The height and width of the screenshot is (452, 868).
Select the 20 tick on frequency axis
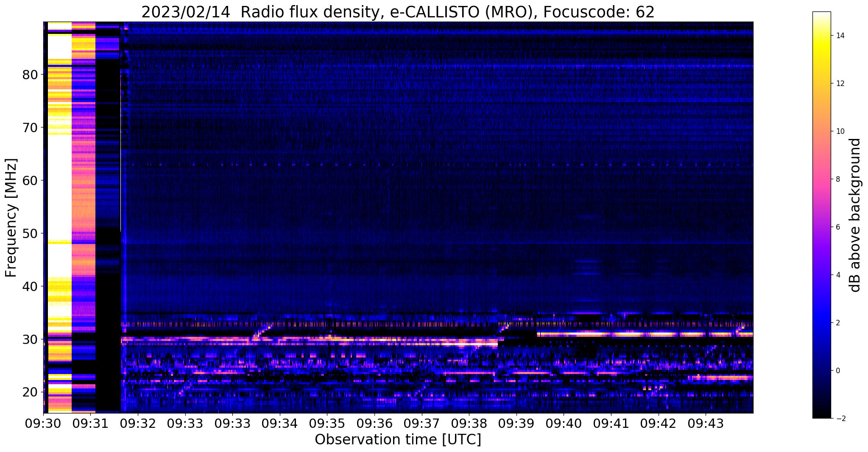click(30, 392)
